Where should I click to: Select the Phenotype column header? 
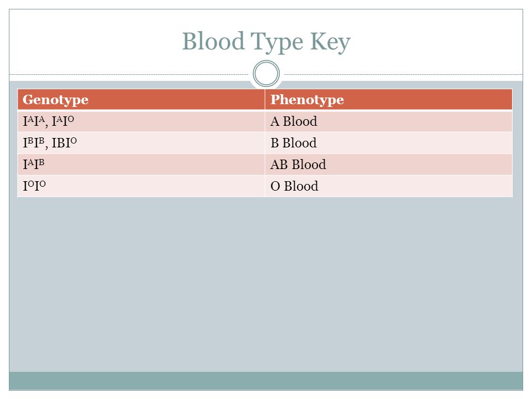click(388, 99)
